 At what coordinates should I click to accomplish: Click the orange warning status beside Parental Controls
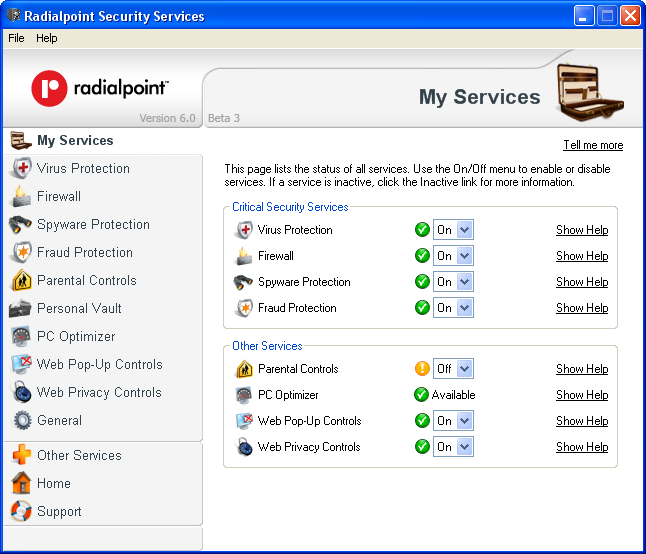[x=422, y=368]
